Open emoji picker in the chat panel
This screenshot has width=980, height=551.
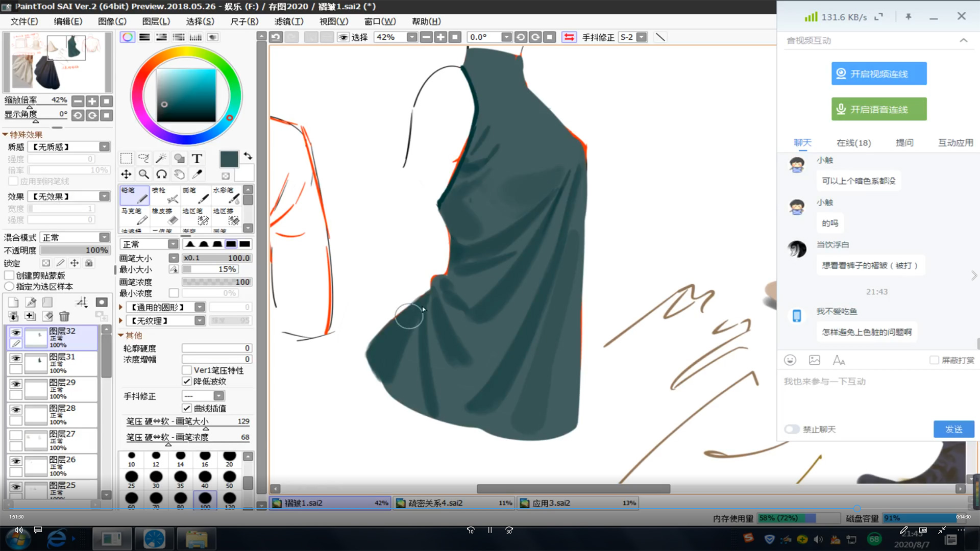click(x=790, y=360)
